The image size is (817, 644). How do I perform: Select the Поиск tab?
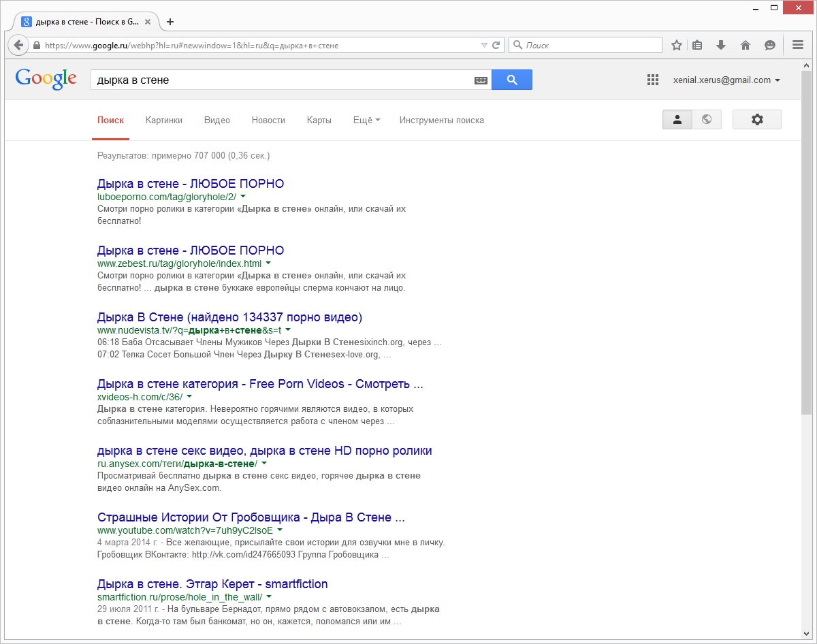click(x=110, y=120)
